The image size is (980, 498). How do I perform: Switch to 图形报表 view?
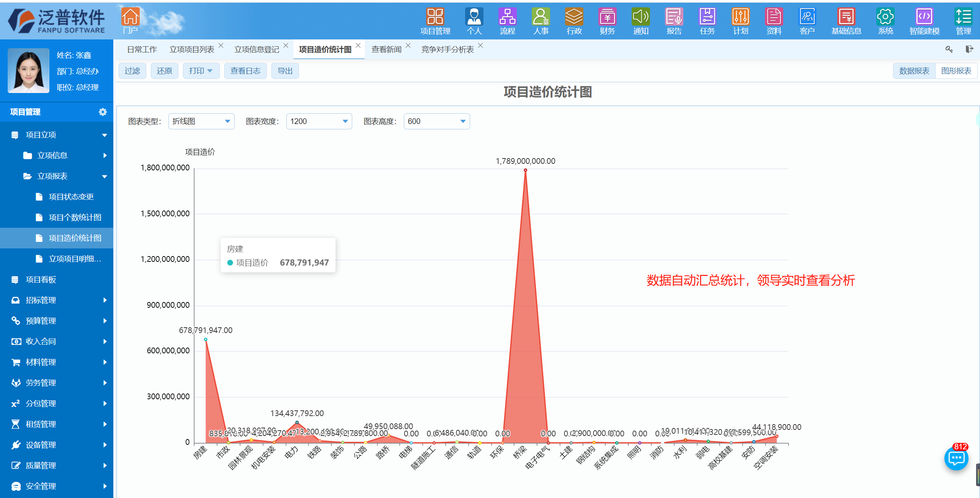pos(956,71)
